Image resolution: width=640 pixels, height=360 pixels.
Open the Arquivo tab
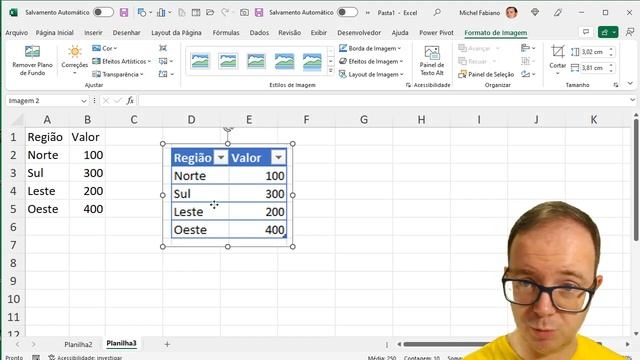[x=17, y=32]
